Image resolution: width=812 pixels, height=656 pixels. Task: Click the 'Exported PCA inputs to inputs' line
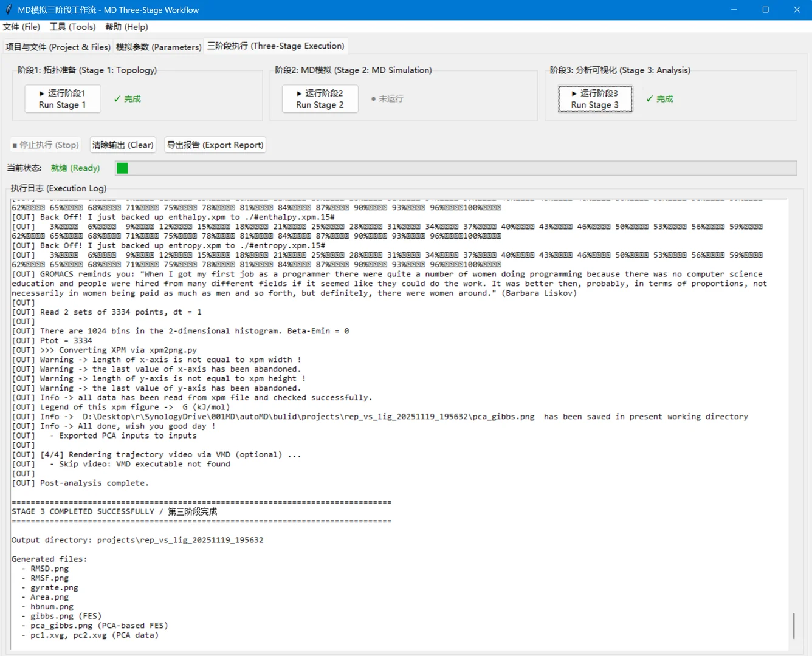[104, 436]
